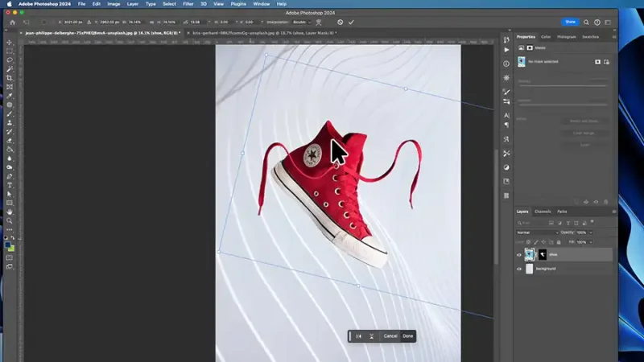Toggle lock transparent pixels in Layers panel
Screen dimensions: 644x362
click(528, 242)
